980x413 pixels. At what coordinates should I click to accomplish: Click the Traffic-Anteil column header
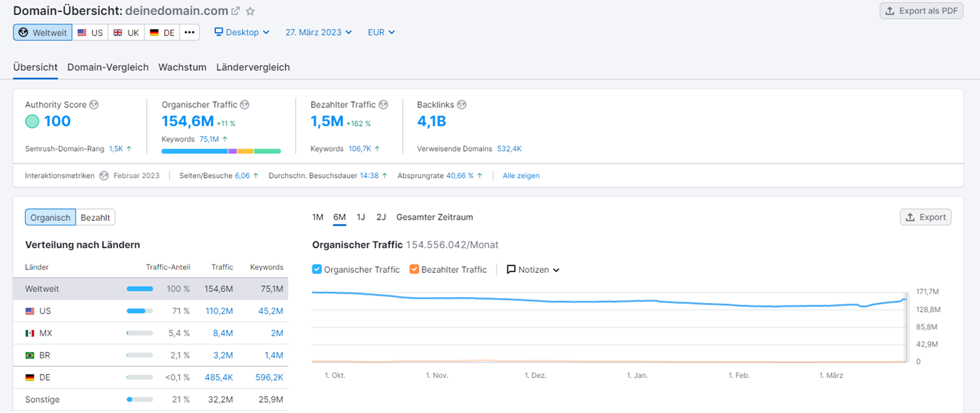pos(168,267)
